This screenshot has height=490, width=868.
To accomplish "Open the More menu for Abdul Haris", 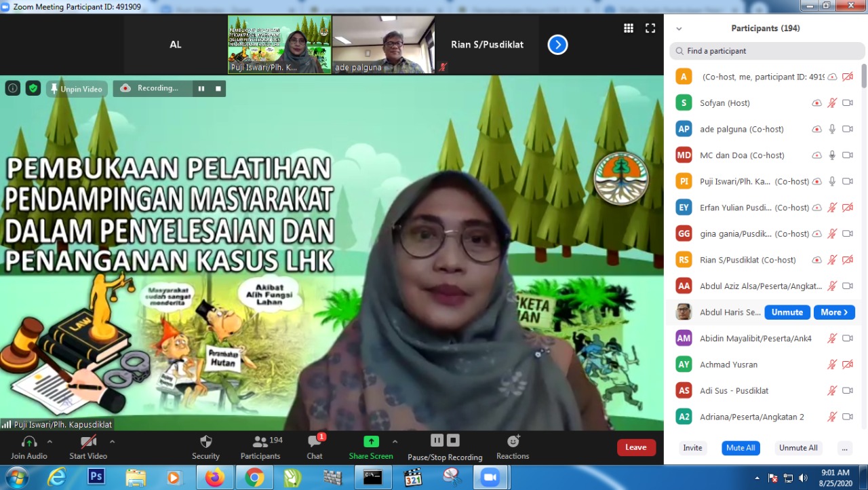I will [833, 312].
